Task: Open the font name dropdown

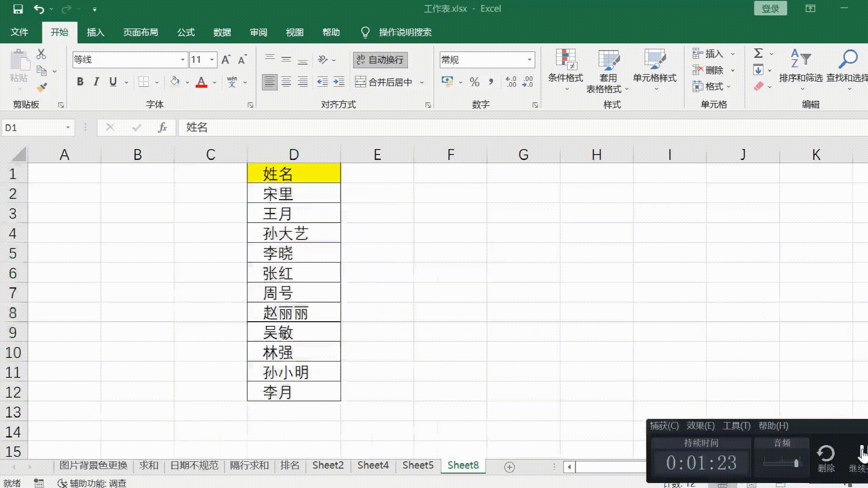Action: pos(182,59)
